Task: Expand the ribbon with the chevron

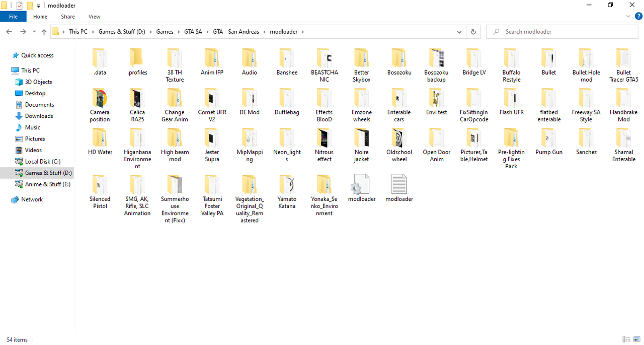Action: click(628, 17)
